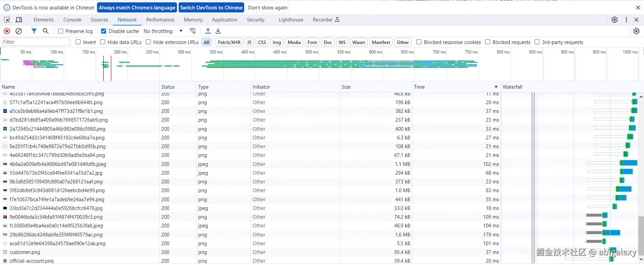The height and width of the screenshot is (265, 644).
Task: Click waterfall bar of 29b86286dc...png row
Action: click(603, 233)
